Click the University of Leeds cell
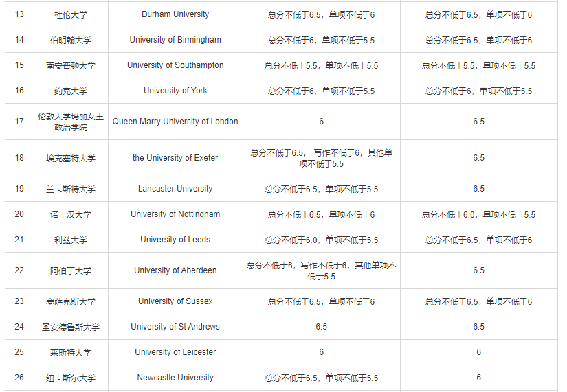This screenshot has height=392, width=567. (175, 240)
